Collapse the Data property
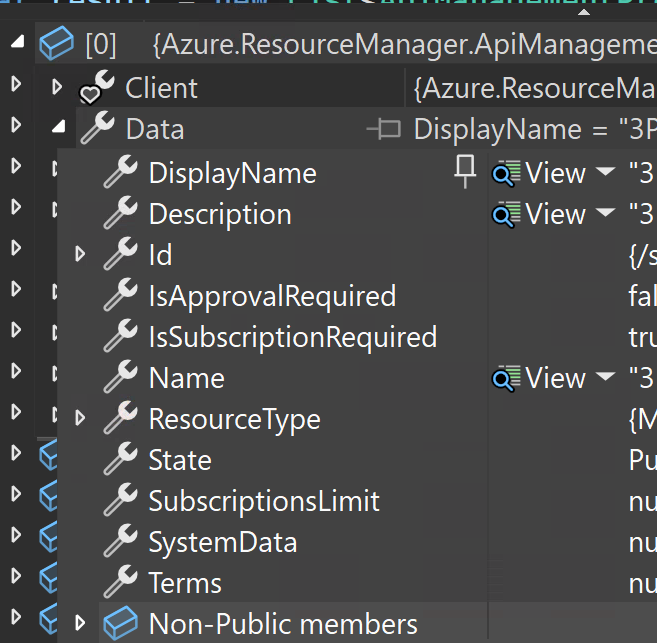The width and height of the screenshot is (657, 643). tap(58, 126)
